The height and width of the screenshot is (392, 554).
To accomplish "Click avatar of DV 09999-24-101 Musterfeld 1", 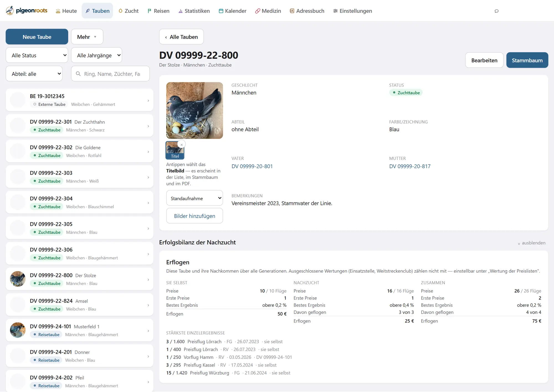I will click(18, 330).
